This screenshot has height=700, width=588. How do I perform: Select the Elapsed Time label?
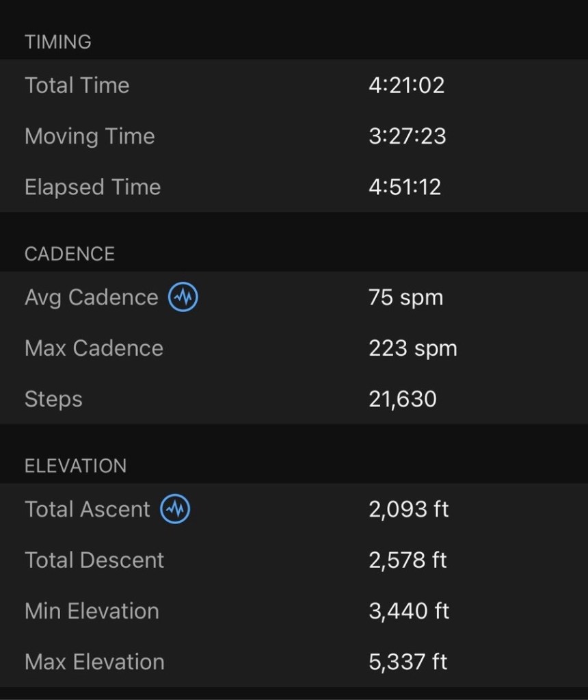point(92,187)
